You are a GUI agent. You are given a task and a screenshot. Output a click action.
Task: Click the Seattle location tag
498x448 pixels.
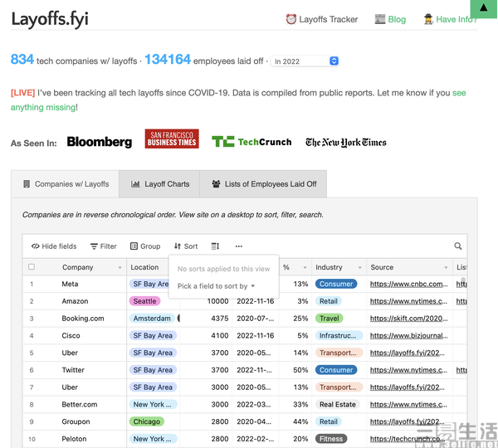(144, 301)
